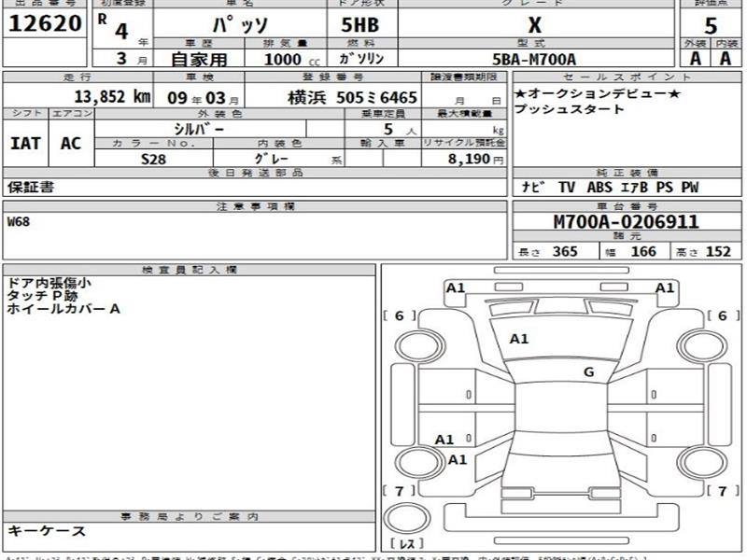The width and height of the screenshot is (747, 560).
Task: Click the 車台番号 header label
Action: point(627,206)
